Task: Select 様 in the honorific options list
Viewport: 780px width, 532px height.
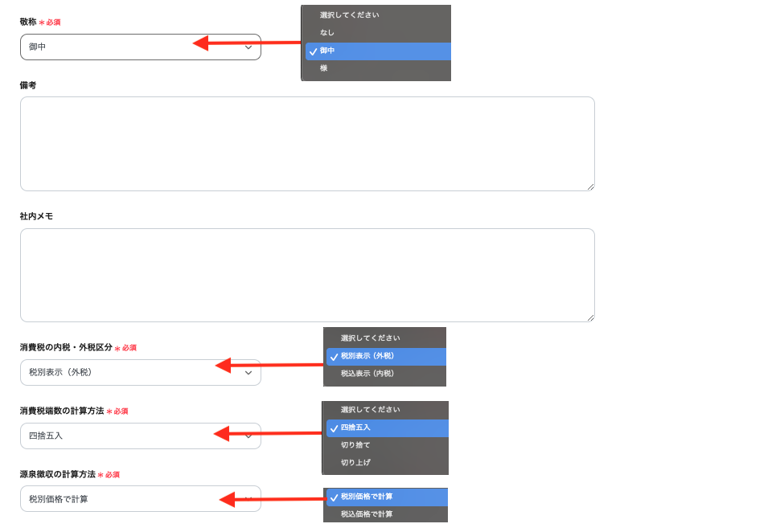Action: pyautogui.click(x=324, y=68)
